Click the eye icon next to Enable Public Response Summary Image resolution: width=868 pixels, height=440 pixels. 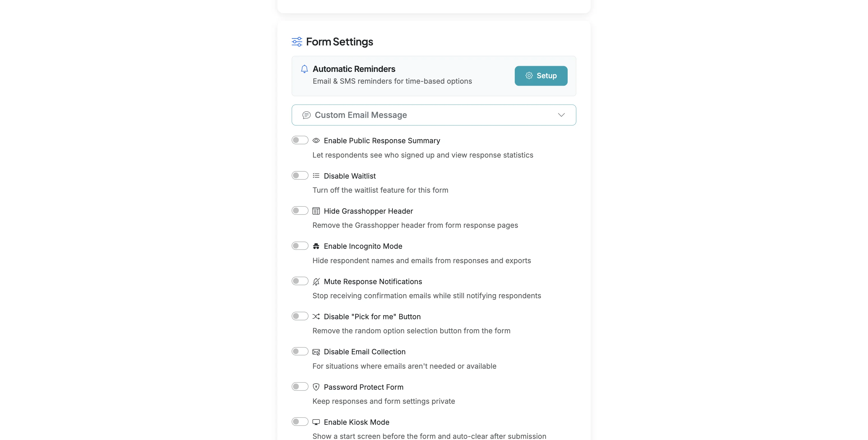[316, 140]
